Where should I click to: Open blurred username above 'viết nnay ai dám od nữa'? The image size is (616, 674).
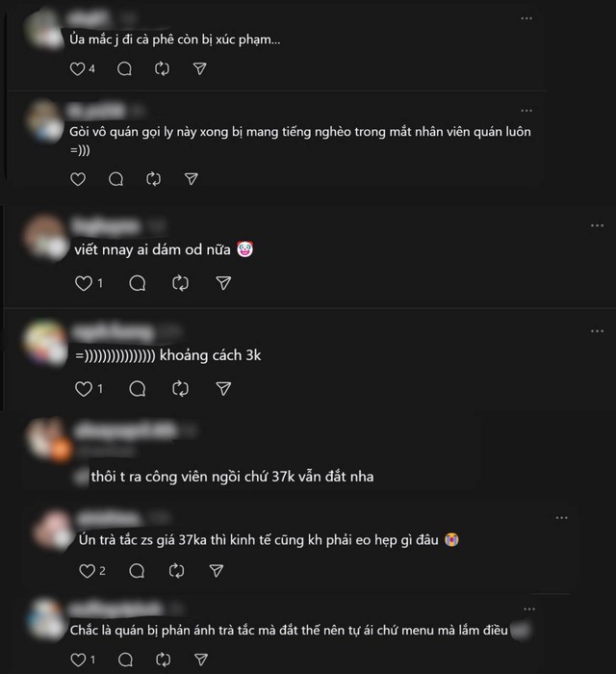(107, 226)
